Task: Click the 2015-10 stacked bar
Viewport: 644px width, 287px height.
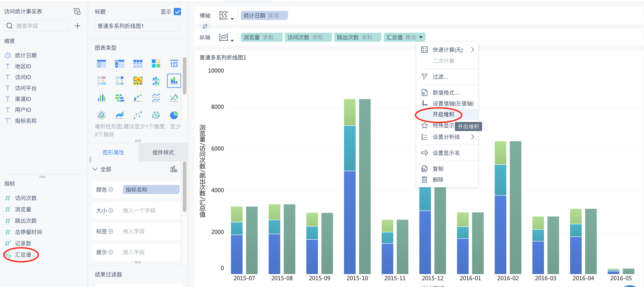Action: tap(349, 186)
